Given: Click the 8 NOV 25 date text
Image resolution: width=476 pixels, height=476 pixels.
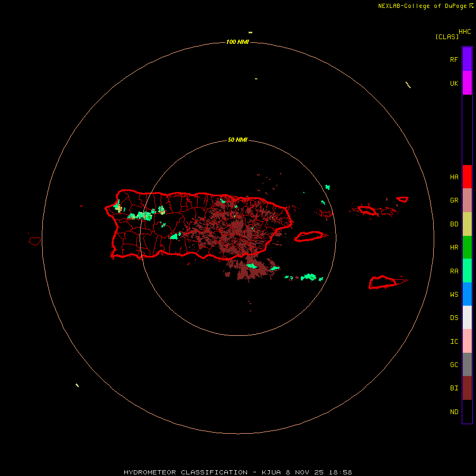Looking at the screenshot, I should 305,472.
